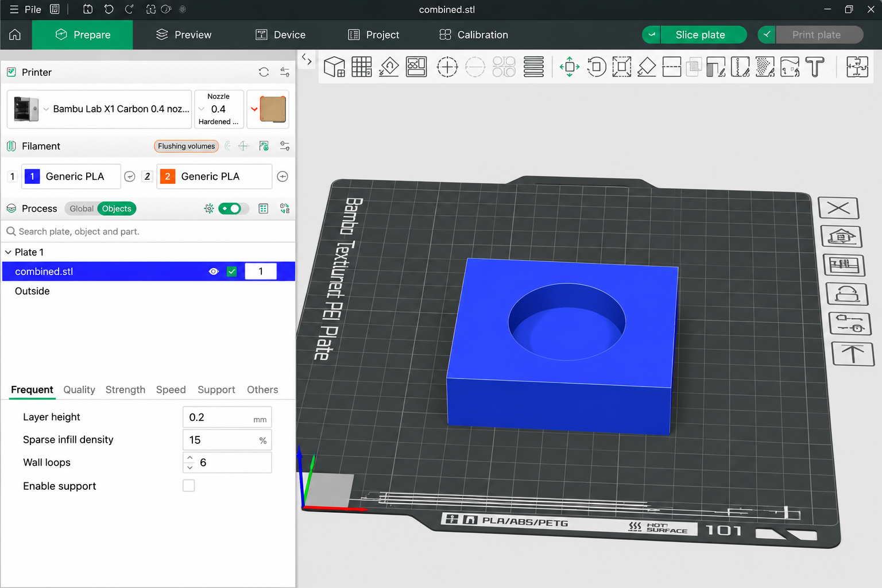Select the Scale tool

click(622, 67)
